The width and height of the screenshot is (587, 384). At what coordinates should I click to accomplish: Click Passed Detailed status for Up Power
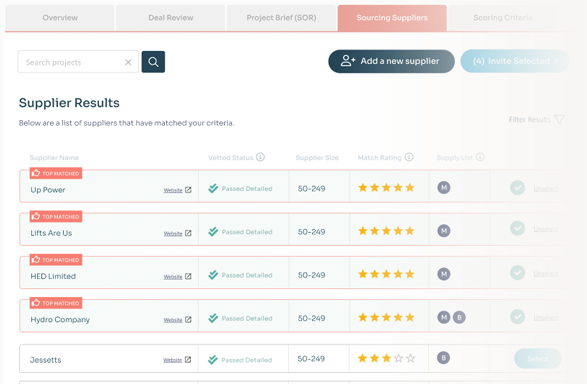tap(240, 189)
